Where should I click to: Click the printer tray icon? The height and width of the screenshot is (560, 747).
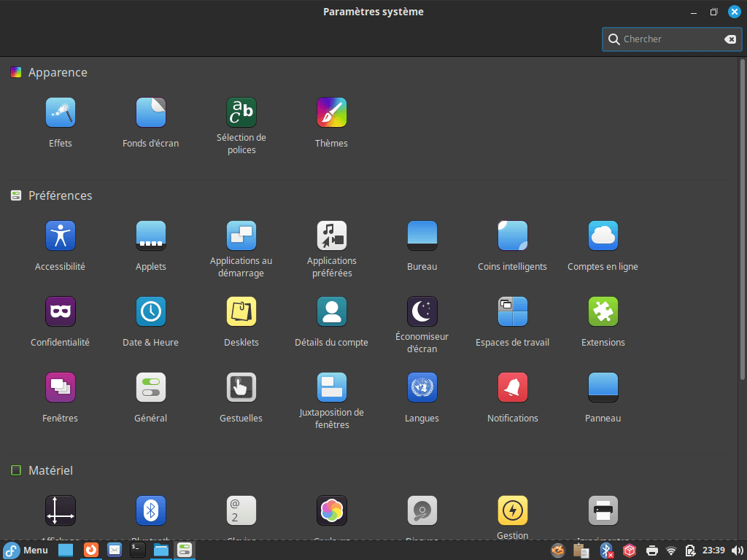[x=651, y=551]
